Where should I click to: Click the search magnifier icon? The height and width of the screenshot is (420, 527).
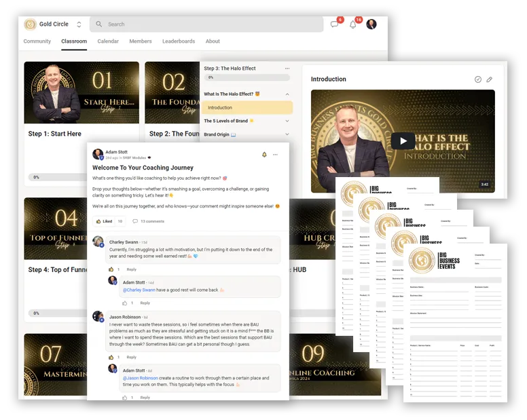coord(99,24)
